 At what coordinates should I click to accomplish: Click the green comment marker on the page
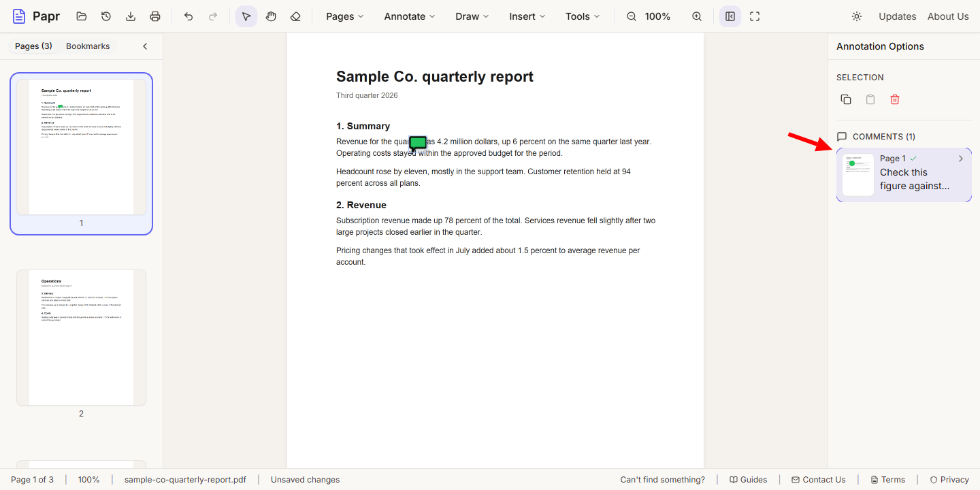pyautogui.click(x=418, y=143)
